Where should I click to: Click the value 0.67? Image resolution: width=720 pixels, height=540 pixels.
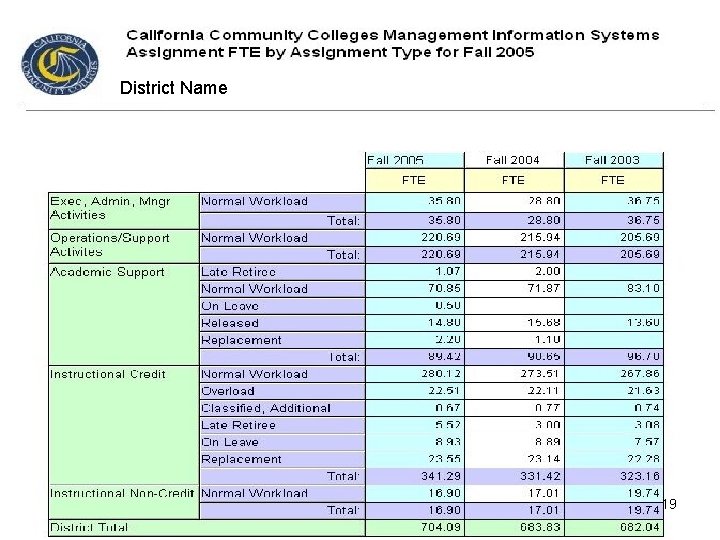point(448,408)
